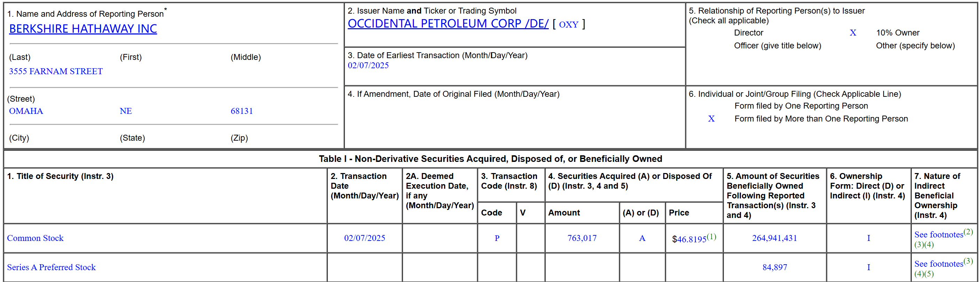Toggle the 10% Owner X checkbox
Image resolution: width=980 pixels, height=282 pixels.
(x=853, y=33)
